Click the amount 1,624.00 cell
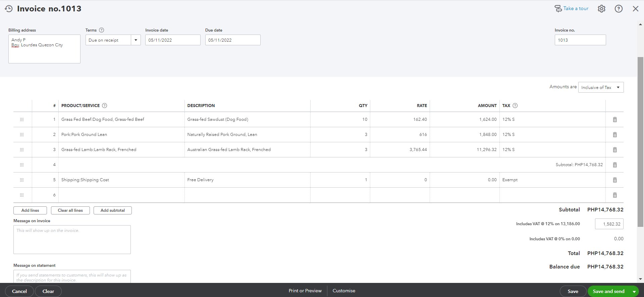Image resolution: width=644 pixels, height=297 pixels. 465,119
